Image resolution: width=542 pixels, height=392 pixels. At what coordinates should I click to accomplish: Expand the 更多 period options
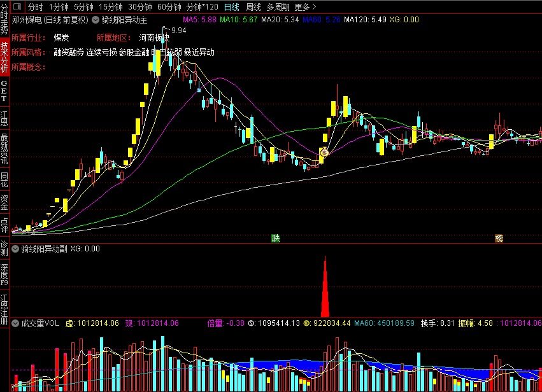pyautogui.click(x=305, y=6)
